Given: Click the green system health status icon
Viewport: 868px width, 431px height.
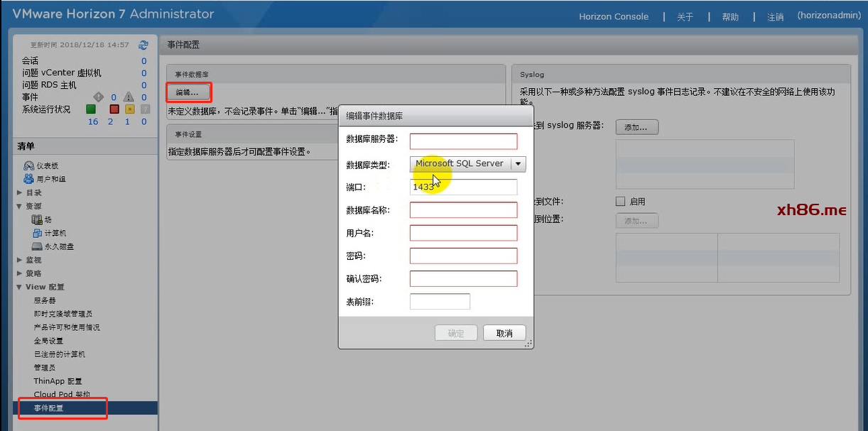Looking at the screenshot, I should pyautogui.click(x=91, y=109).
